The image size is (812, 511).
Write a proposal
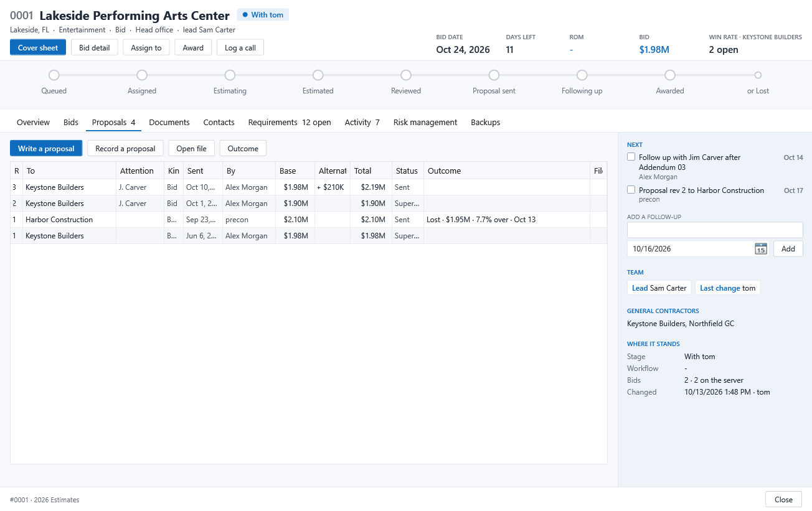(46, 149)
